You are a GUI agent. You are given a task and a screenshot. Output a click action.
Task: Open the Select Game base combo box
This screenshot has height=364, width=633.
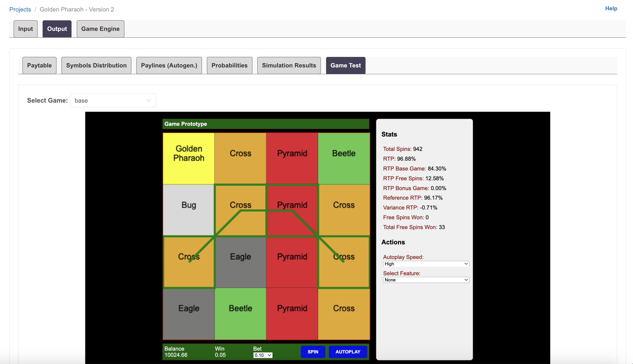[112, 100]
